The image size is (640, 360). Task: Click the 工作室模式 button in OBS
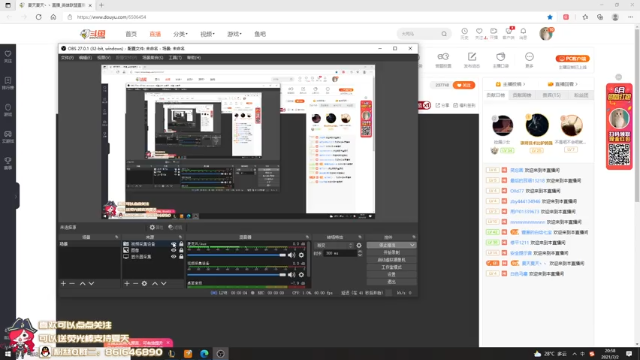click(391, 267)
